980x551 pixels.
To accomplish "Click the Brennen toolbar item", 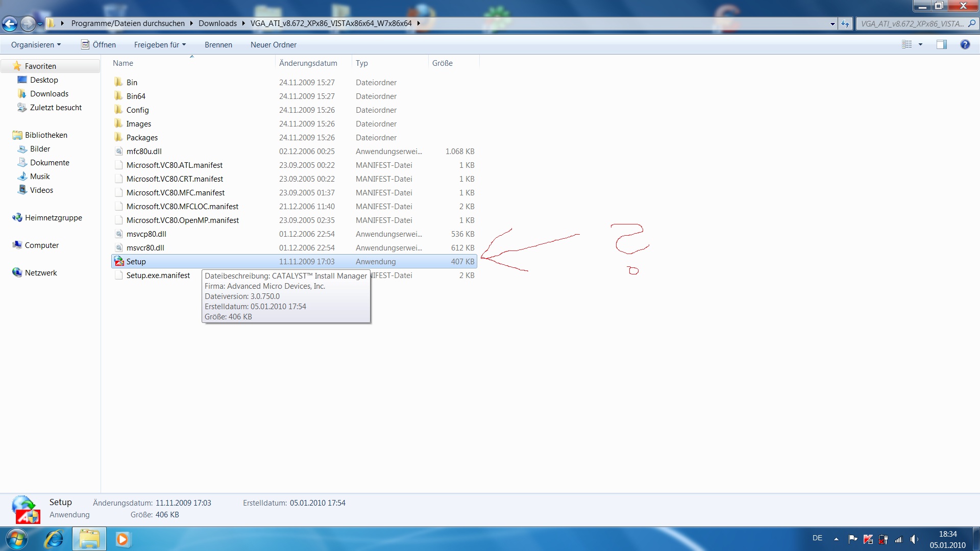I will tap(218, 45).
